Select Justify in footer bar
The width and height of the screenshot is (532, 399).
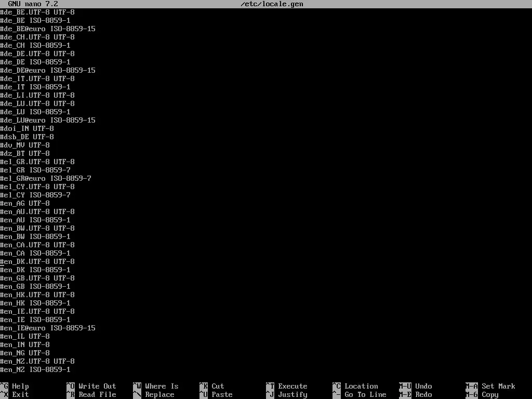tap(292, 395)
